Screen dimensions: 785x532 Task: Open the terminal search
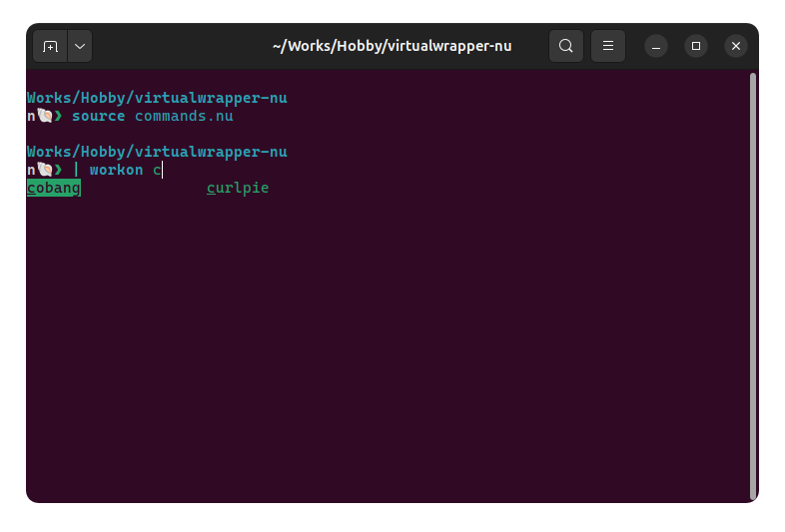click(565, 46)
